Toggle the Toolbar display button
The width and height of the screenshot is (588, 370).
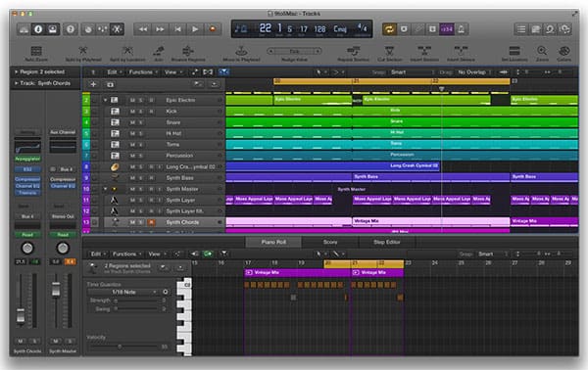[53, 29]
